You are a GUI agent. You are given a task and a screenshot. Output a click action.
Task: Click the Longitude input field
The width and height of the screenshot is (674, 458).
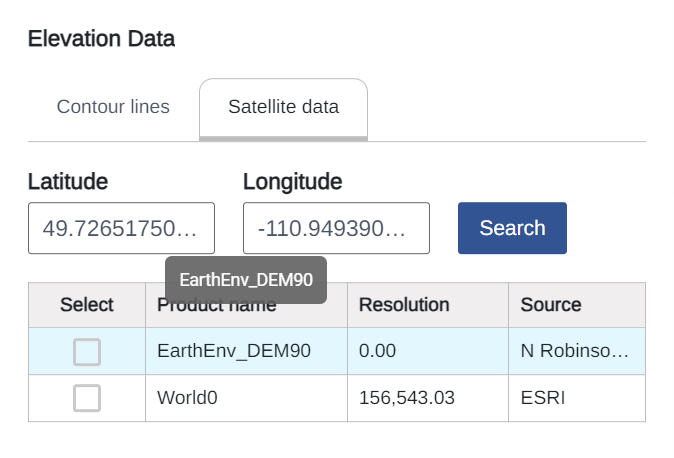tap(336, 228)
